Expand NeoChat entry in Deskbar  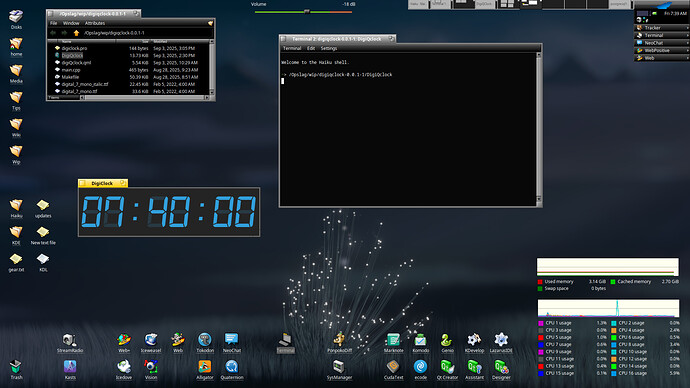[x=661, y=43]
